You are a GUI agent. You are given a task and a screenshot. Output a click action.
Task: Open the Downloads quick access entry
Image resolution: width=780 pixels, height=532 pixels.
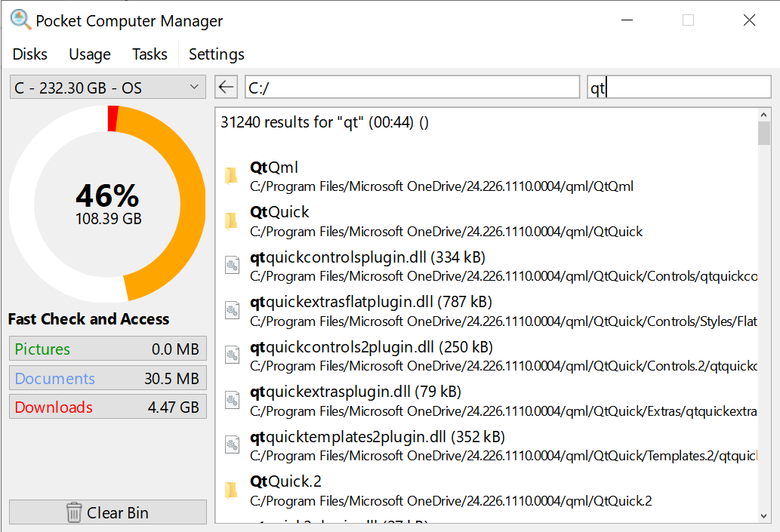tap(107, 407)
